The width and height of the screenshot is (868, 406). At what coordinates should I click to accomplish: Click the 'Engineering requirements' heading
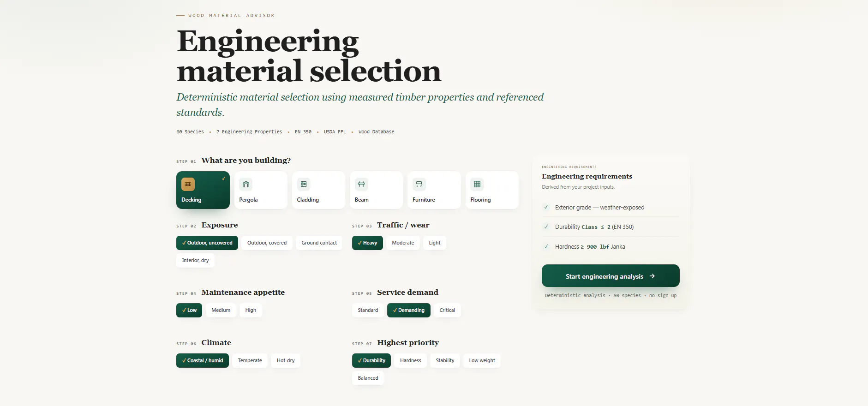click(x=587, y=176)
